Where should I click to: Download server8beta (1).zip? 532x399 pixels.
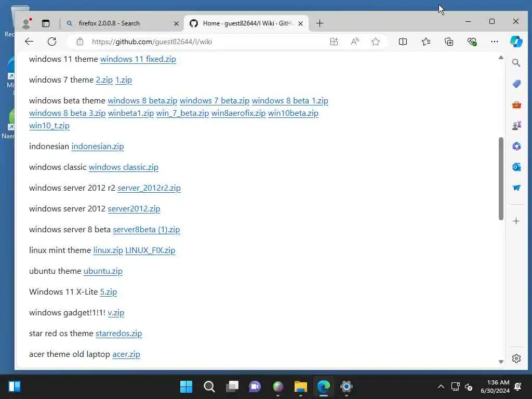(x=146, y=230)
